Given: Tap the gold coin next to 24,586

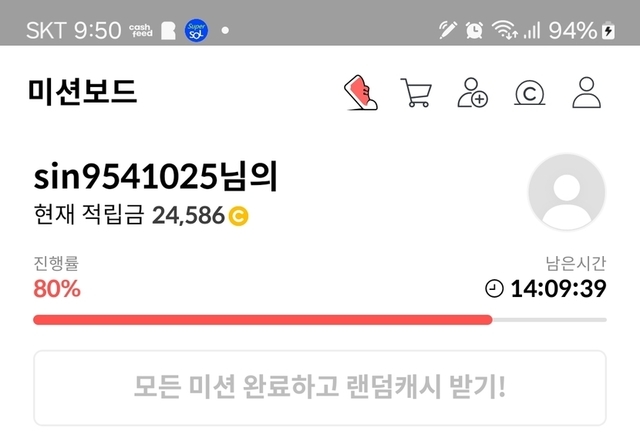Looking at the screenshot, I should point(238,216).
